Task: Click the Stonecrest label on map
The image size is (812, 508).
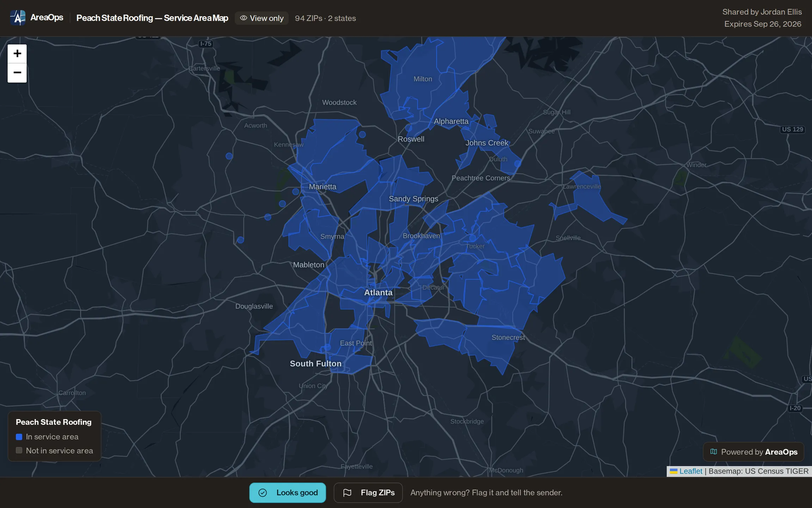Action: pos(508,337)
